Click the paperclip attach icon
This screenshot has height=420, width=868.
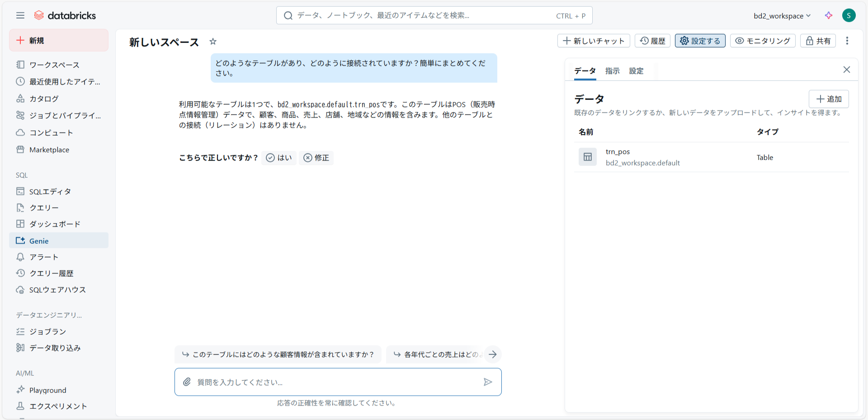tap(187, 382)
